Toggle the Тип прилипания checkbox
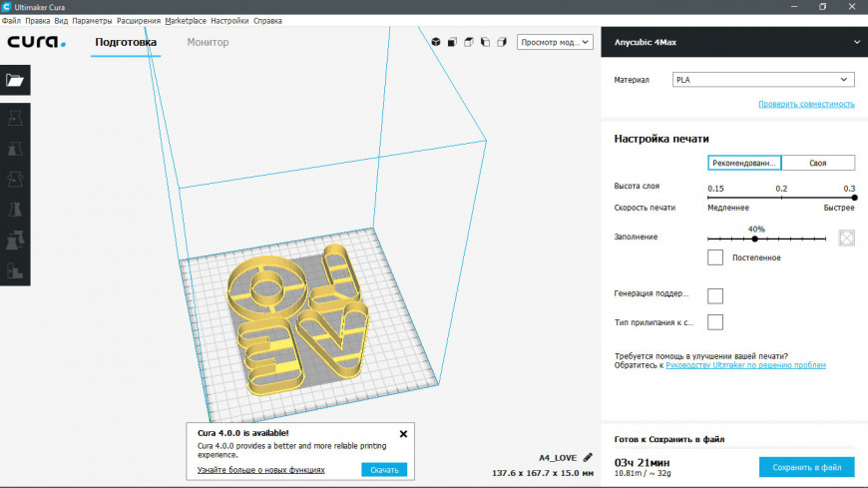Screen dimensions: 868x488 [715, 321]
